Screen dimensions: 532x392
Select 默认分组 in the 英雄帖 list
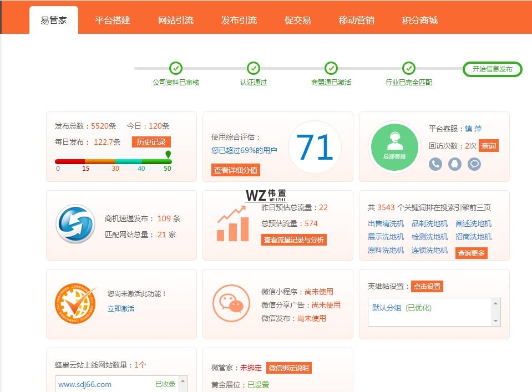pyautogui.click(x=387, y=308)
